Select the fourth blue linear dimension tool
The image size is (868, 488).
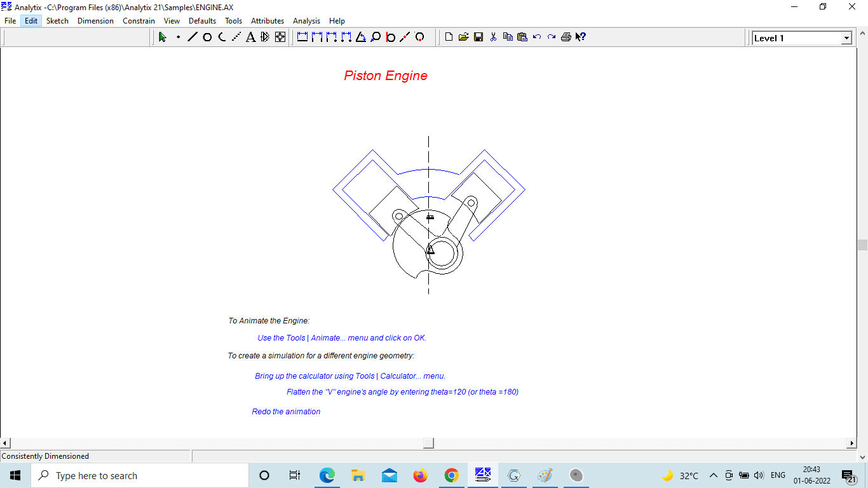[x=346, y=37]
